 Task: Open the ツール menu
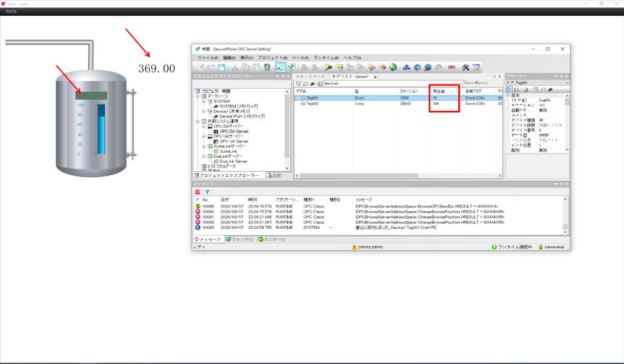click(x=300, y=58)
